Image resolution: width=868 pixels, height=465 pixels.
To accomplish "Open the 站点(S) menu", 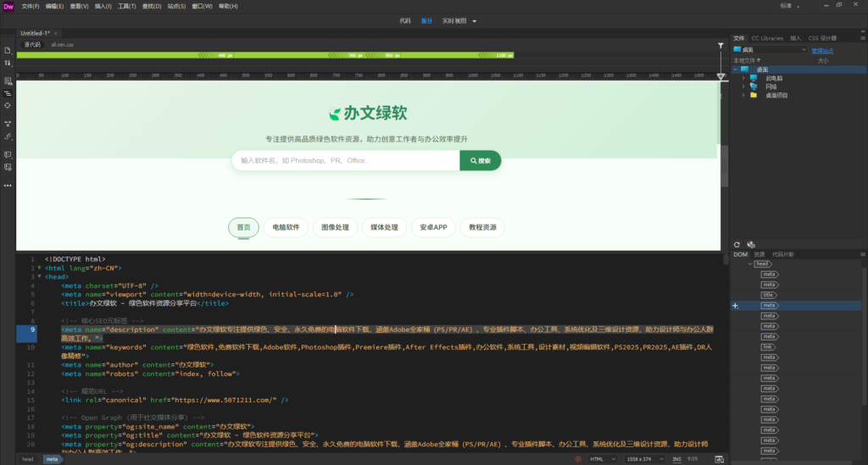I will [176, 6].
